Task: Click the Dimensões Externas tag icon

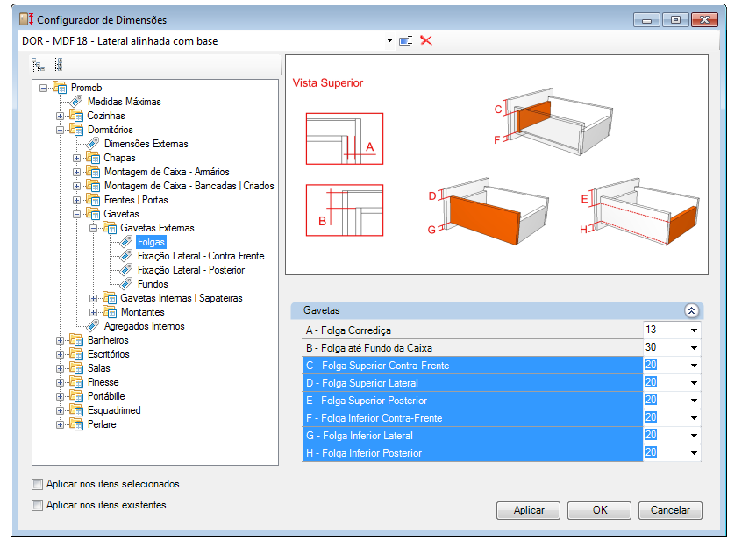Action: pos(93,144)
